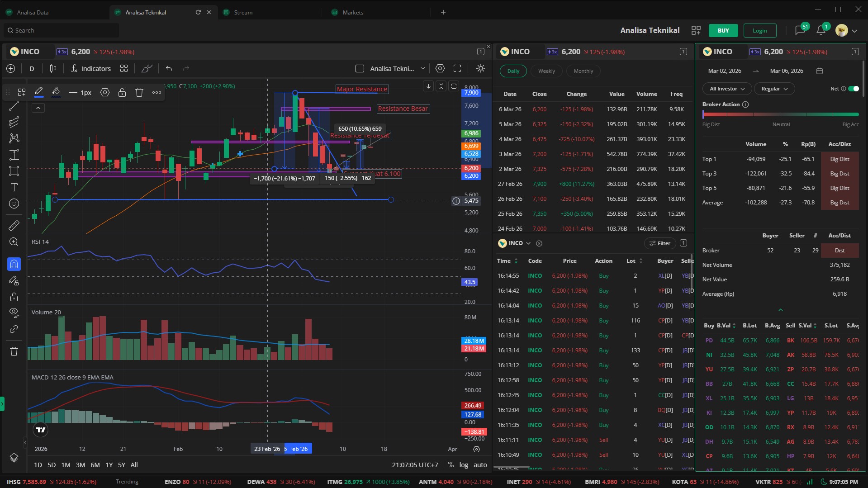
Task: Toggle the Net switch off
Action: coord(853,89)
